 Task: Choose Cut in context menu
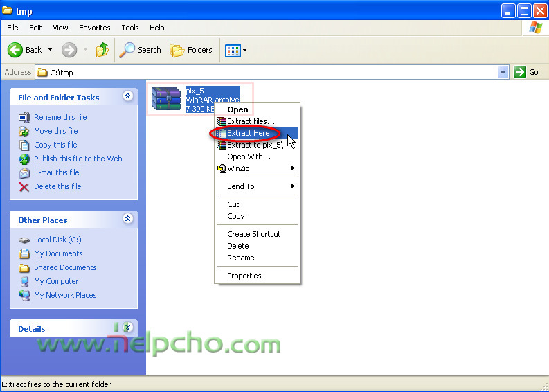click(x=257, y=204)
